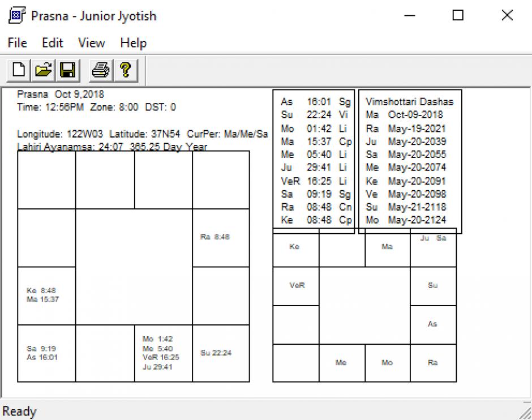This screenshot has width=532, height=420.
Task: Maximize the Junior Jyotish window
Action: click(x=458, y=16)
